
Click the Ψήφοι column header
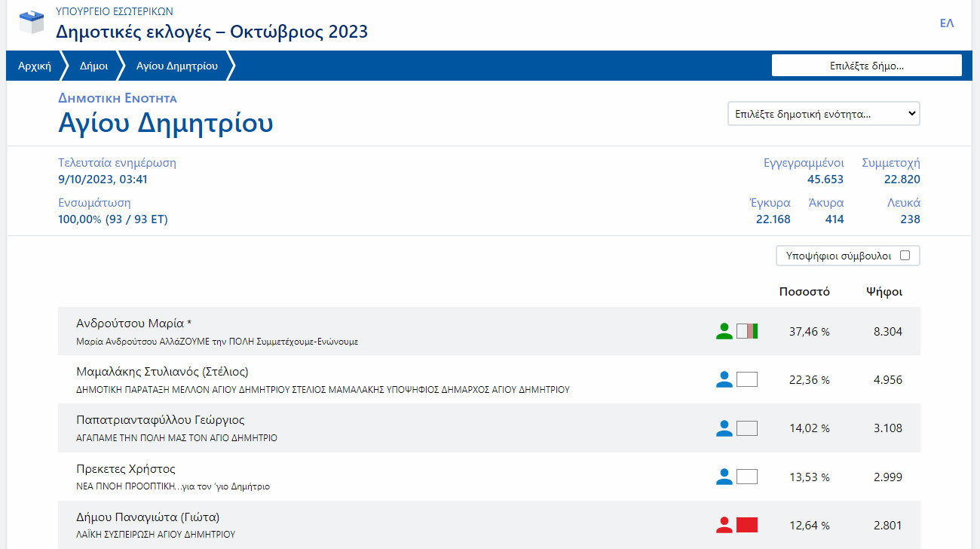884,292
